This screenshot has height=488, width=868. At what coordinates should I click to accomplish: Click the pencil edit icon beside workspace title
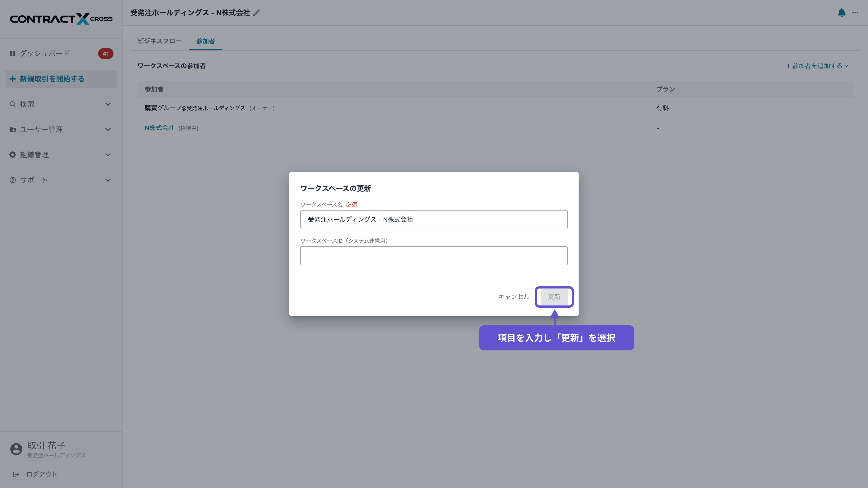coord(257,13)
